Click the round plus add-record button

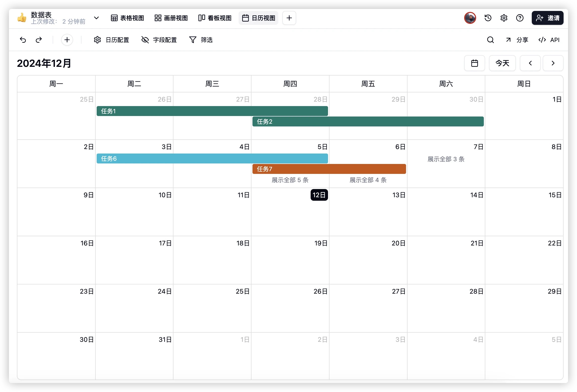[x=67, y=40]
